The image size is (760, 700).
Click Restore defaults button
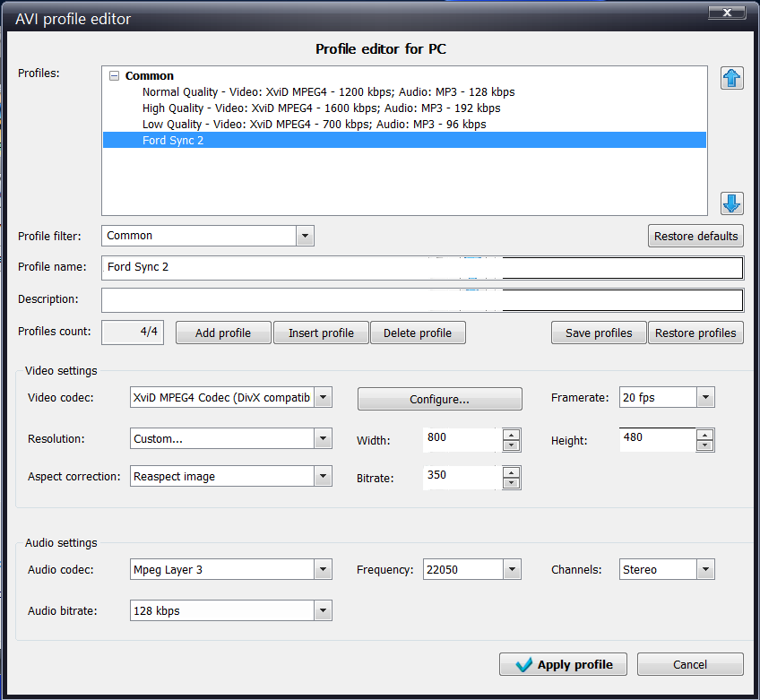(695, 236)
